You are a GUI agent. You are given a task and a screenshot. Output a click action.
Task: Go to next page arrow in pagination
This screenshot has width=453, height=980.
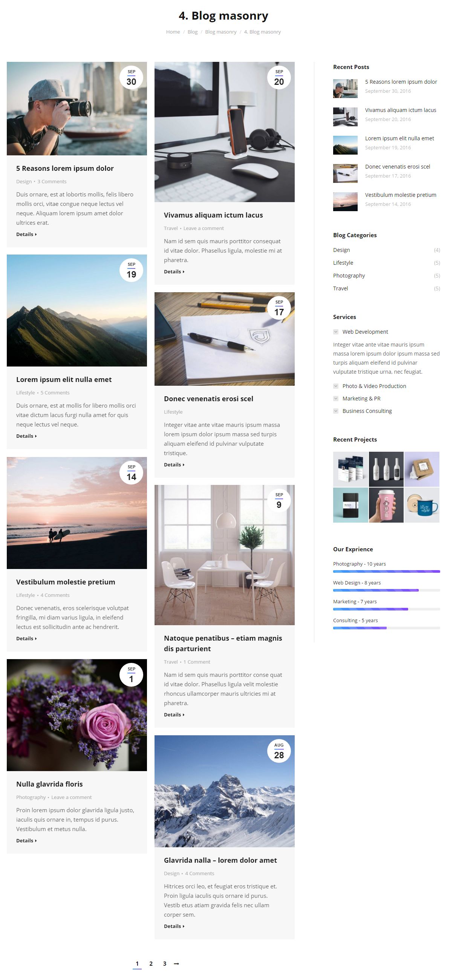pos(176,964)
